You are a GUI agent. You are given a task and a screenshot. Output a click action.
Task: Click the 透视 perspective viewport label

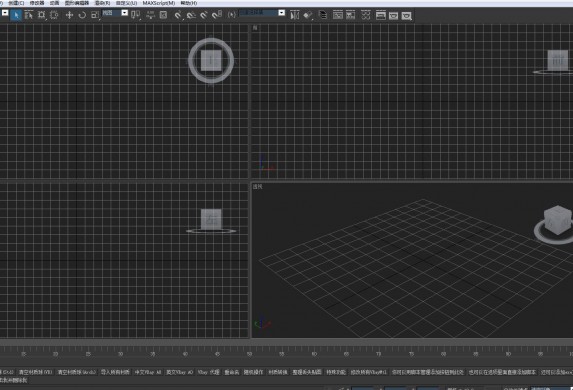pyautogui.click(x=257, y=187)
